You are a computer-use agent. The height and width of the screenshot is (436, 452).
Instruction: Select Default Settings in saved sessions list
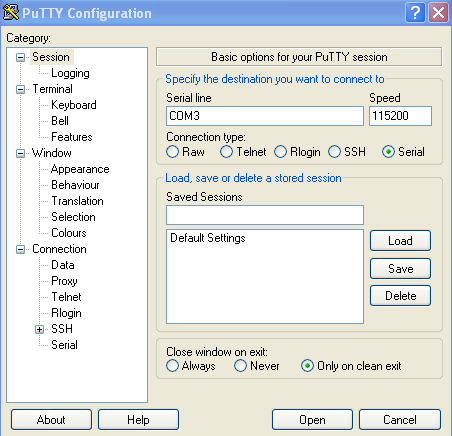[208, 238]
